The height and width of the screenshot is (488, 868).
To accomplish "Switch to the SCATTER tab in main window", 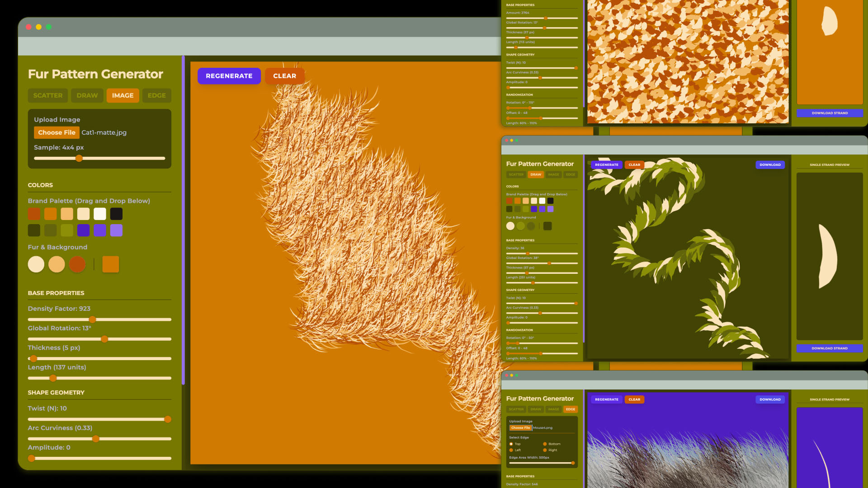I will click(x=48, y=95).
